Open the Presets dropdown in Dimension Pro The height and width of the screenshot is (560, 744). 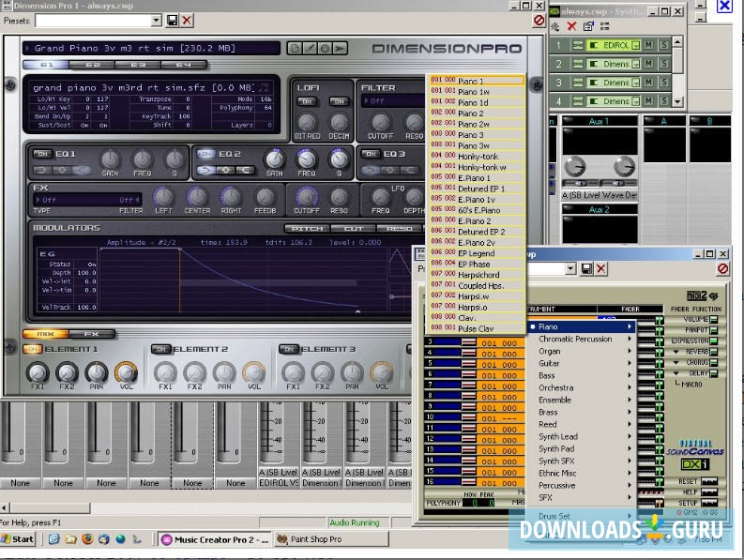156,20
